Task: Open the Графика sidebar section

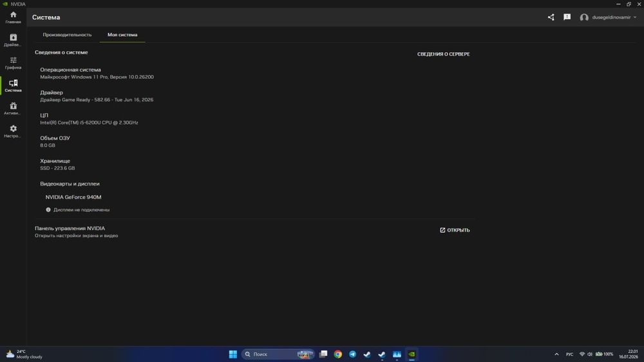Action: click(13, 63)
